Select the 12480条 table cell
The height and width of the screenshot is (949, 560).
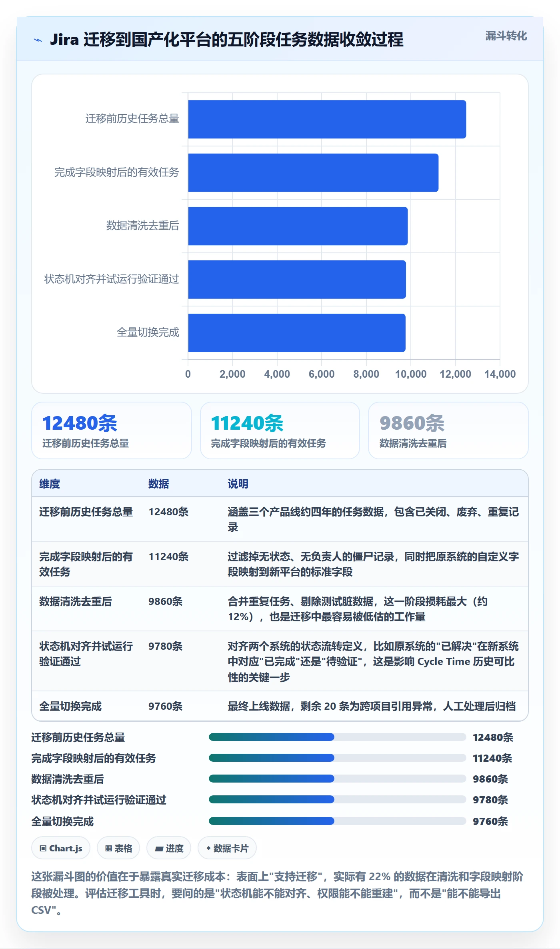168,512
